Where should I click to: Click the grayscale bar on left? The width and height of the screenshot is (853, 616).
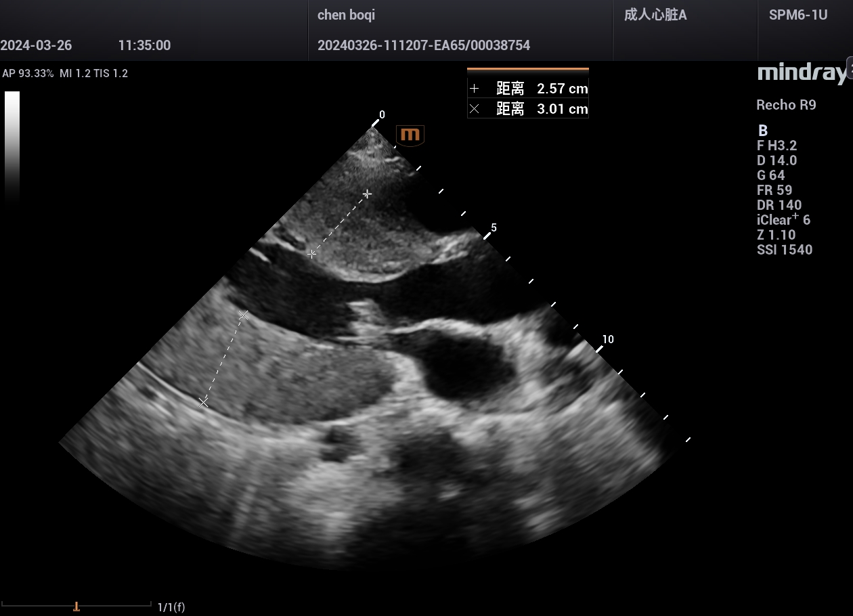tap(12, 146)
